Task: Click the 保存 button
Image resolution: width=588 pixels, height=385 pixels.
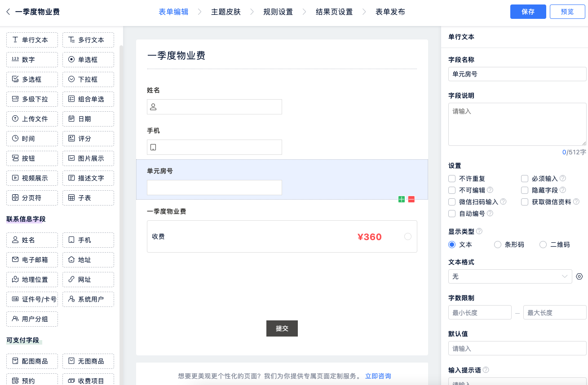Action: tap(528, 12)
